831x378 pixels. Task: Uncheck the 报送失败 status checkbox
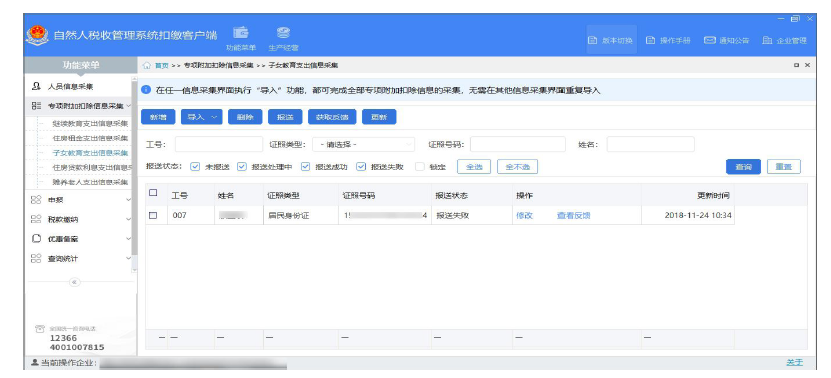(x=361, y=166)
